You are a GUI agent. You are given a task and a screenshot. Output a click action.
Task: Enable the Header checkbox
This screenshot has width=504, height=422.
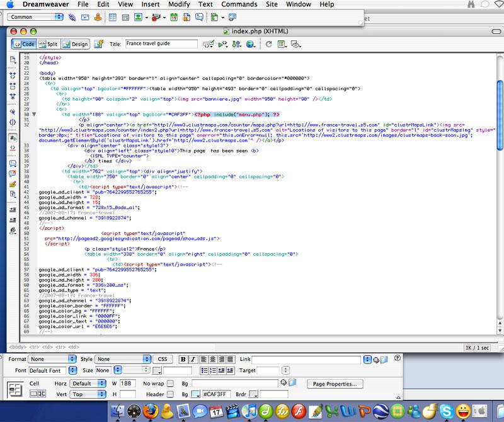170,394
